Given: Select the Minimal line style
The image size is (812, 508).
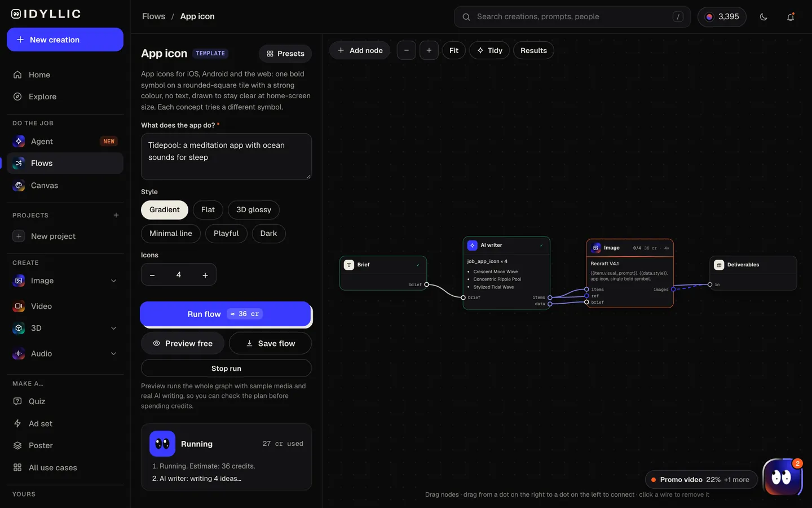Looking at the screenshot, I should point(171,234).
